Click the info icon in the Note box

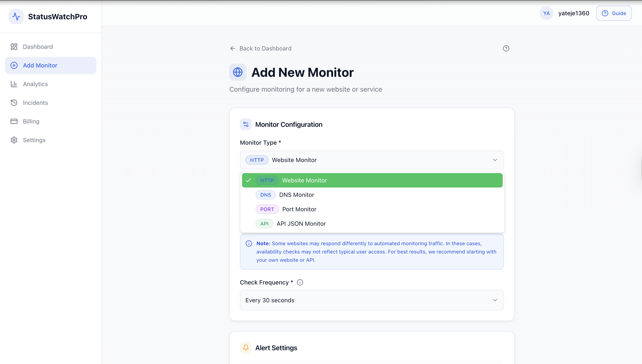point(249,244)
